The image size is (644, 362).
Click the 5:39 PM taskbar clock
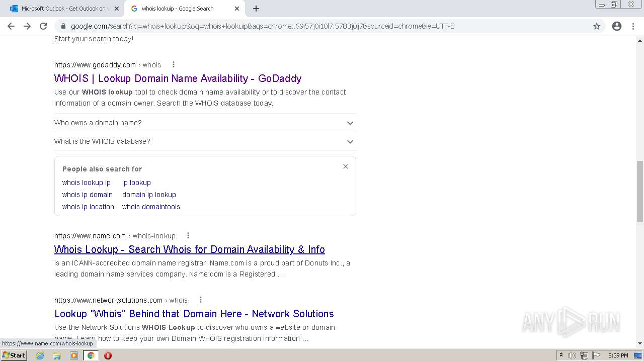(618, 355)
